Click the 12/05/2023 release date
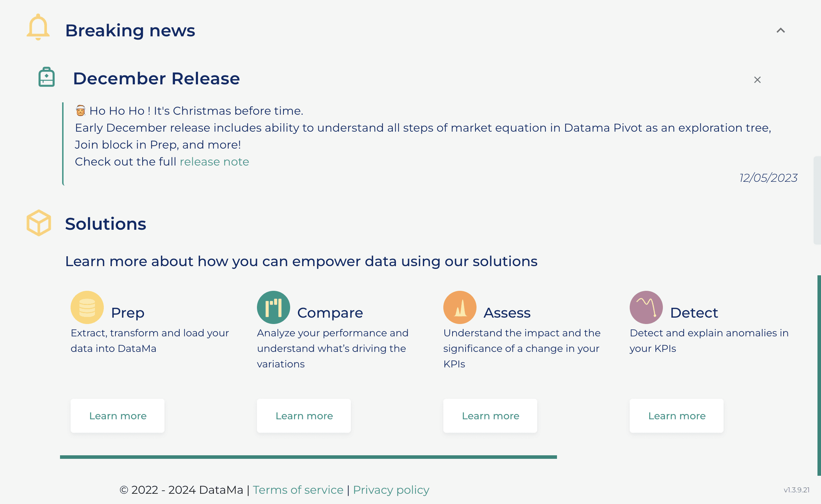This screenshot has width=821, height=504. tap(768, 178)
